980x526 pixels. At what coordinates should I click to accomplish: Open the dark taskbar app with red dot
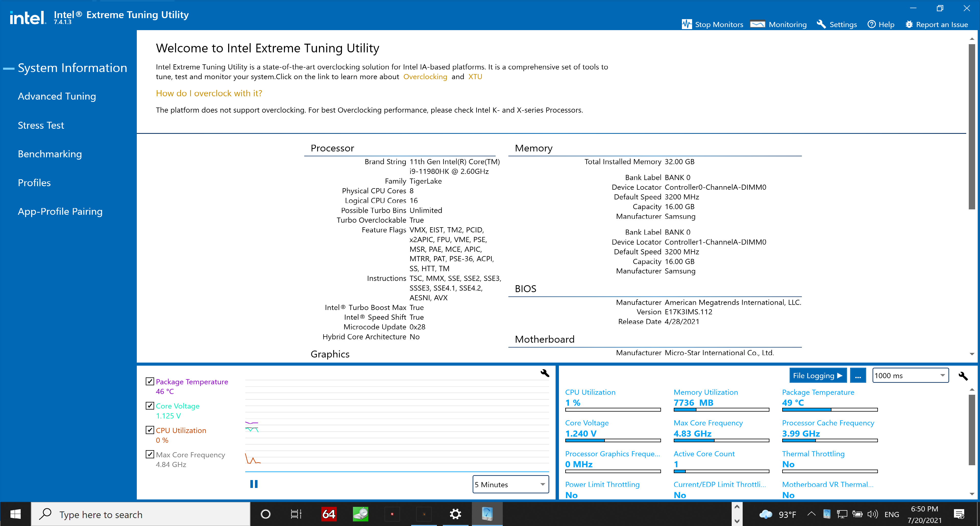pos(392,514)
